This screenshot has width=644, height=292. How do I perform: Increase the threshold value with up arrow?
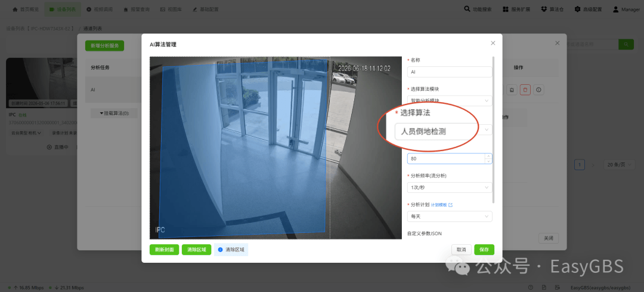[488, 156]
